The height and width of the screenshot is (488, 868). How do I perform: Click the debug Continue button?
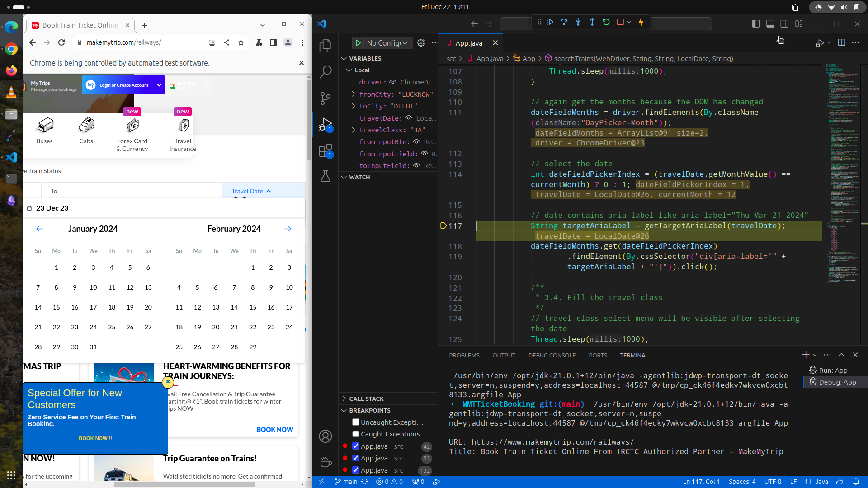(x=550, y=22)
